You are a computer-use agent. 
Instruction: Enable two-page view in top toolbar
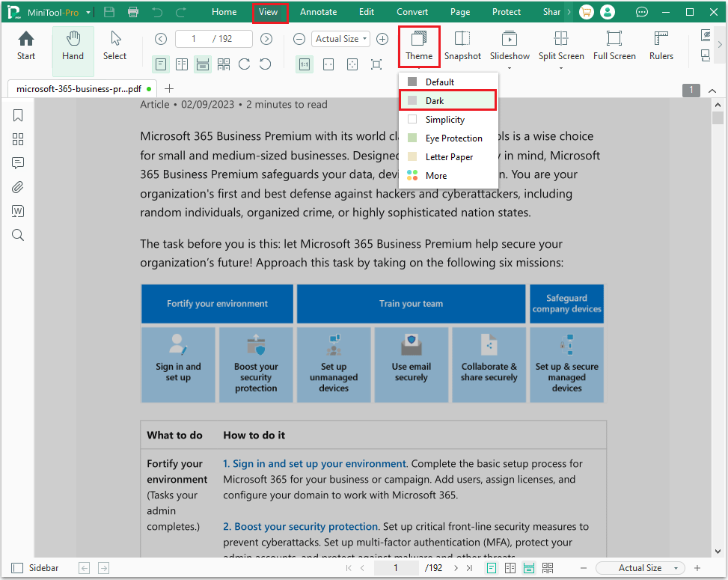pos(182,64)
